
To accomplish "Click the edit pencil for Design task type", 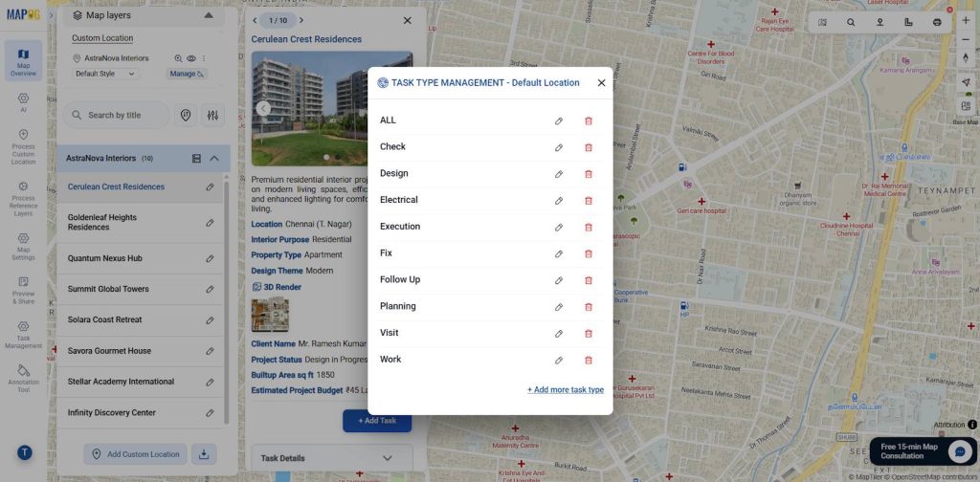I will pos(559,174).
